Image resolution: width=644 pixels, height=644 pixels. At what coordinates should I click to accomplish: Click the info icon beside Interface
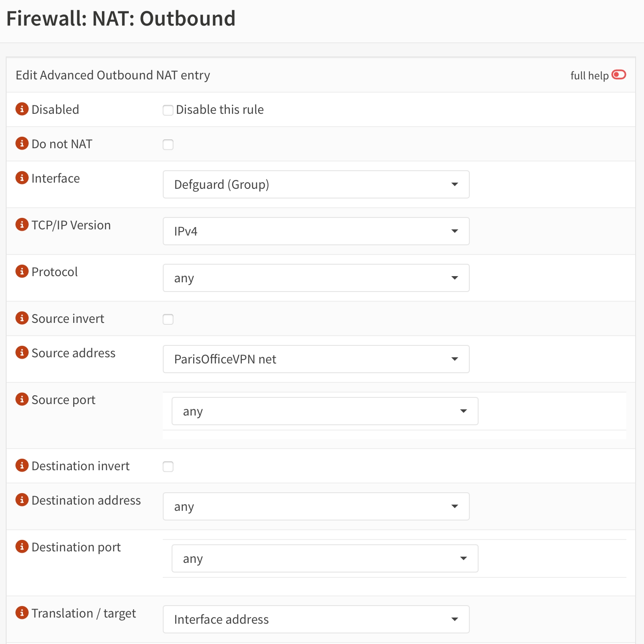coord(22,178)
